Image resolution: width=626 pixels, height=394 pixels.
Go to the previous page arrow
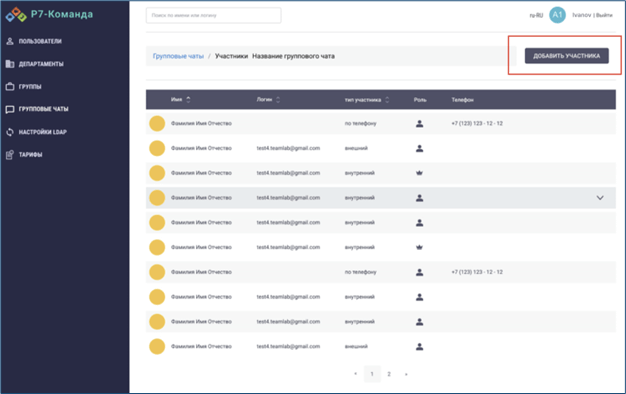click(x=355, y=374)
